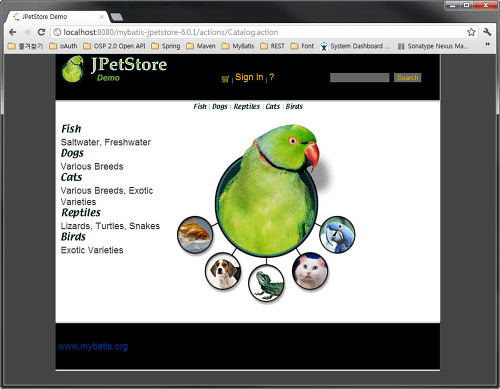Select the JPetStore Demo browser tab

pyautogui.click(x=58, y=17)
